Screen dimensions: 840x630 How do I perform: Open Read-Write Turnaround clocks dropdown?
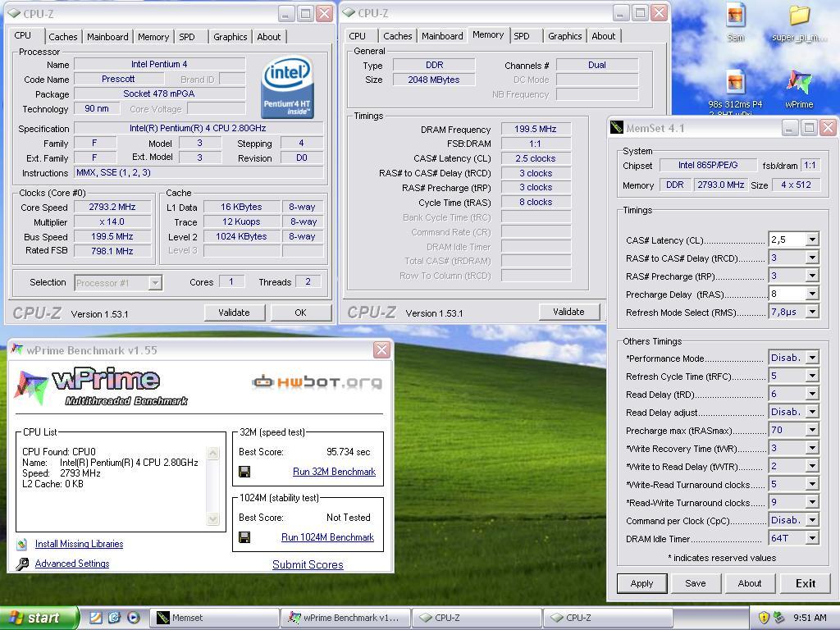[x=812, y=503]
